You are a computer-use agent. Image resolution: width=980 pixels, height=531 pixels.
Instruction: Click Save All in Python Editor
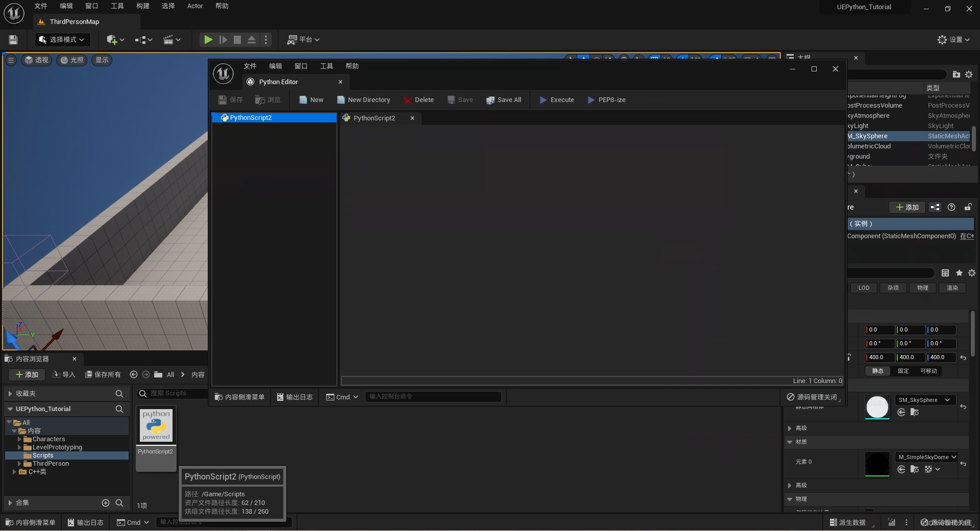coord(504,100)
